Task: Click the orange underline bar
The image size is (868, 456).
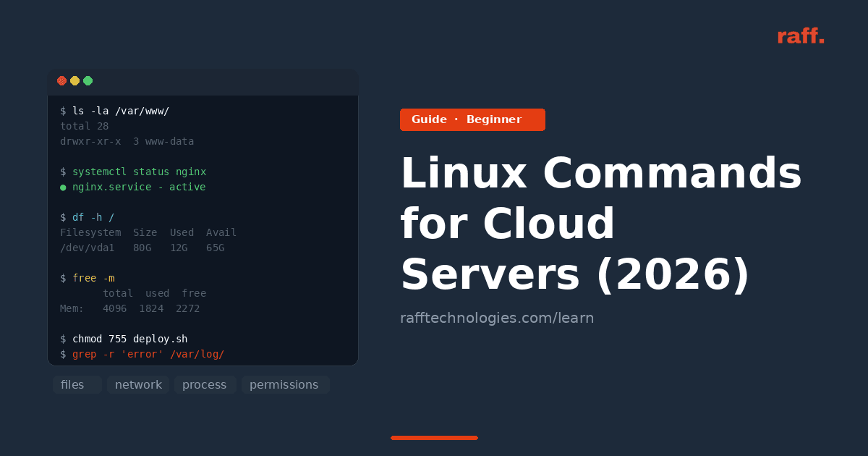Action: tap(434, 437)
